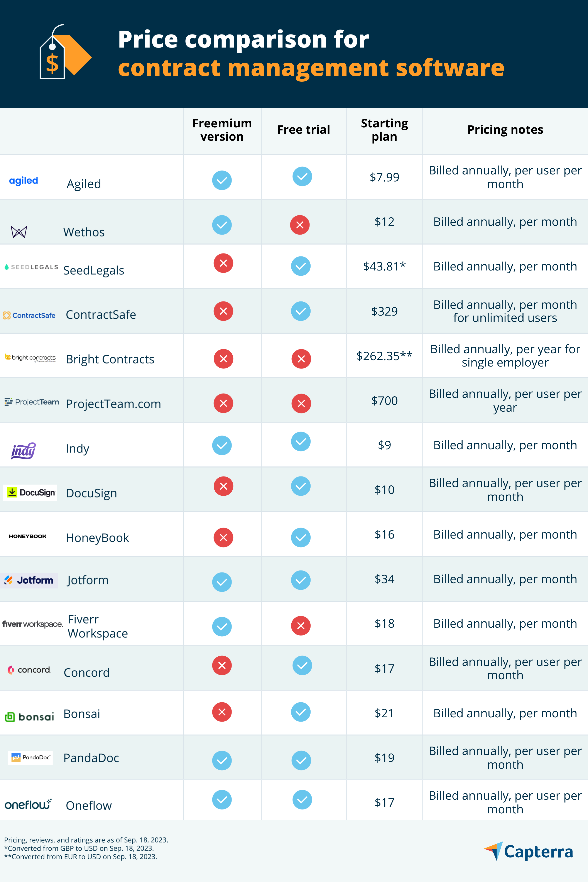
Task: Click the Capterra logo in the footer
Action: click(528, 851)
